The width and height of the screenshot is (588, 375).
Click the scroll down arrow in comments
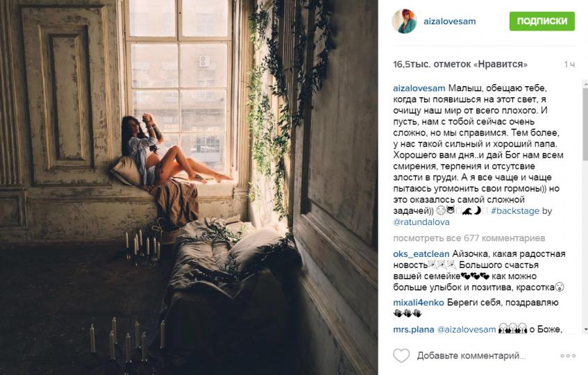tap(585, 330)
